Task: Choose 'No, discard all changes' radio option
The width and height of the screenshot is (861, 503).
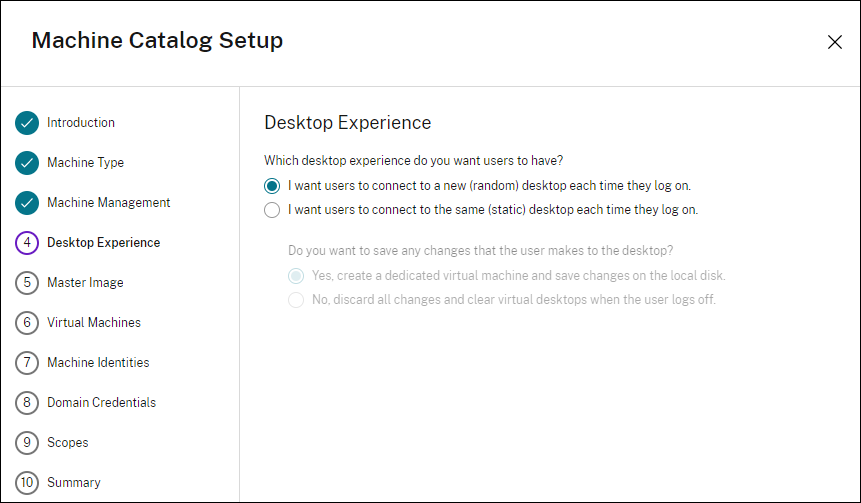Action: click(x=296, y=300)
